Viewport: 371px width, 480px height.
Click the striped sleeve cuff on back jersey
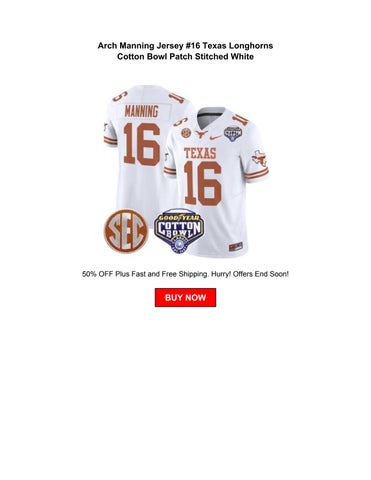click(x=110, y=141)
